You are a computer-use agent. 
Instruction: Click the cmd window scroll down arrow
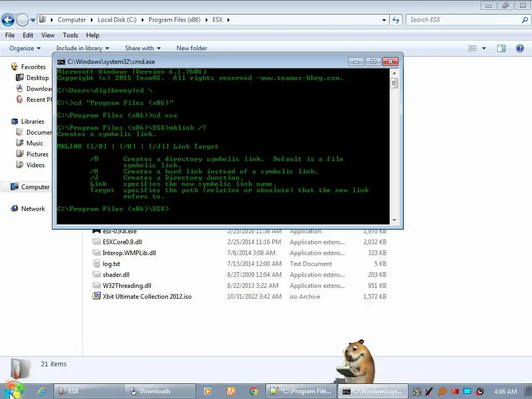click(394, 220)
